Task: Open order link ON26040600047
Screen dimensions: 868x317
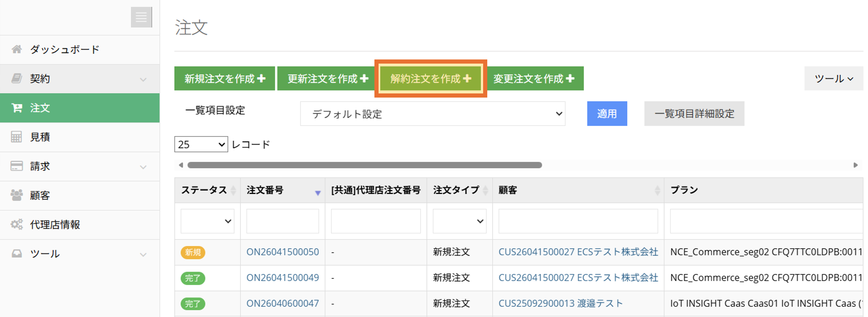Action: coord(282,303)
